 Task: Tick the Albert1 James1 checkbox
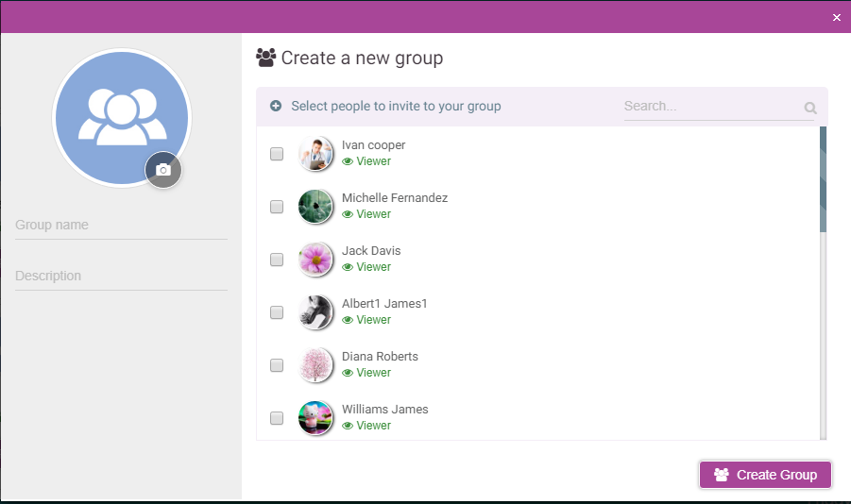click(277, 312)
